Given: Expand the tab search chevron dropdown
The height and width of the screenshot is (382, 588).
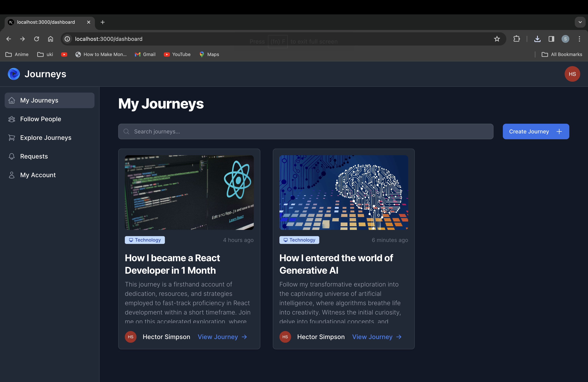Looking at the screenshot, I should pyautogui.click(x=580, y=22).
